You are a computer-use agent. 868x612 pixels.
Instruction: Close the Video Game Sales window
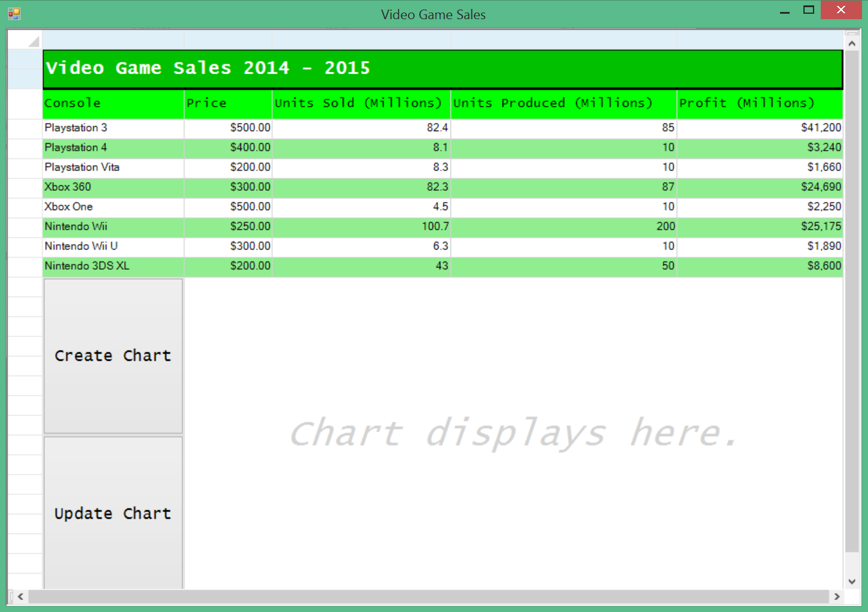pos(841,10)
